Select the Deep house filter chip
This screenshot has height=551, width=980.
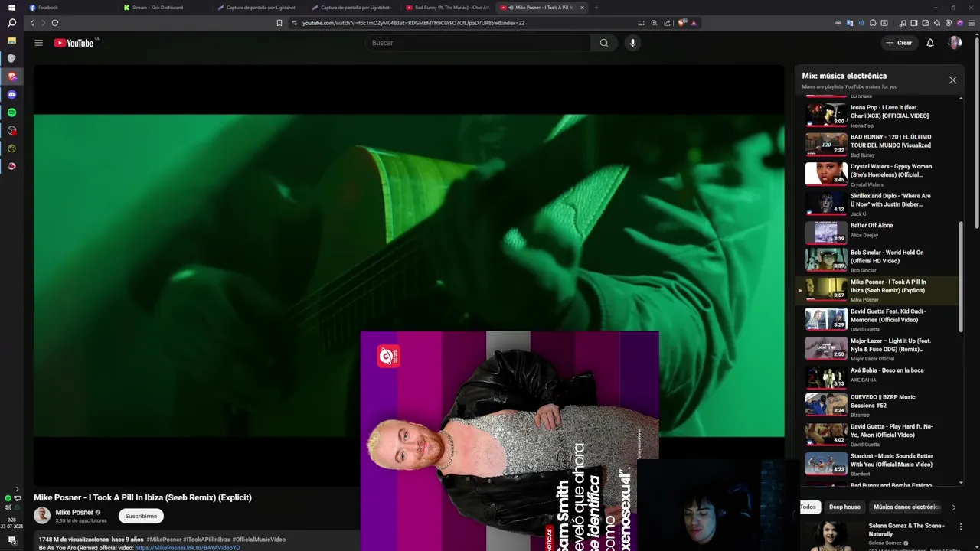844,507
